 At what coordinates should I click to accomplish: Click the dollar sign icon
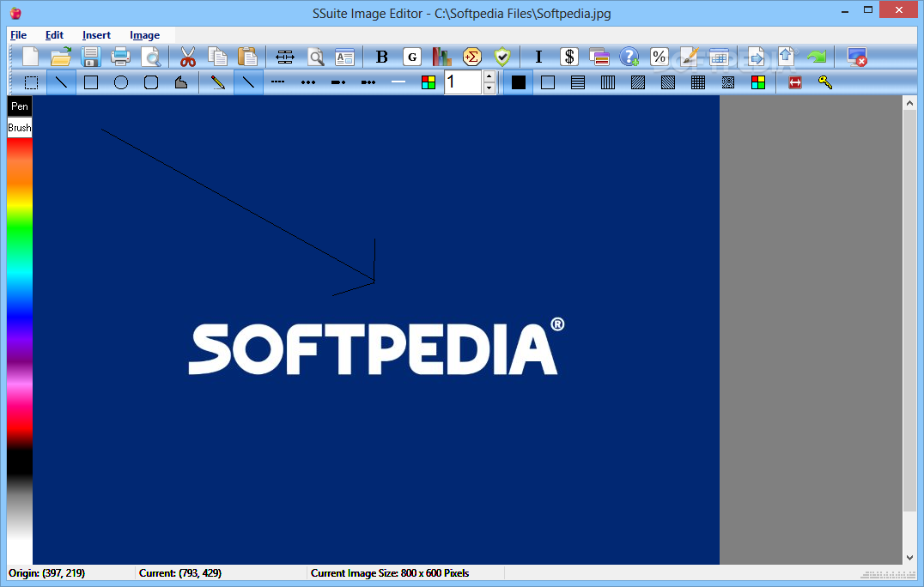(x=569, y=57)
